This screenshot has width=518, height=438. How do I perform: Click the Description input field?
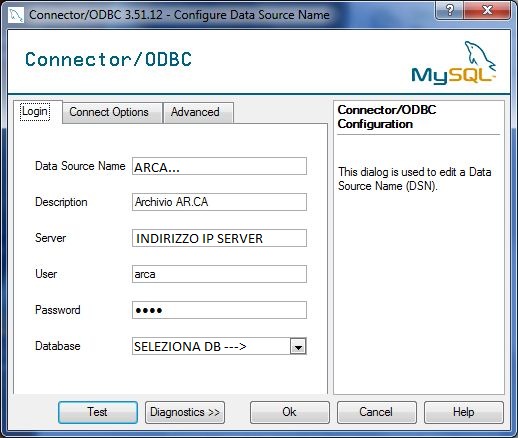coord(219,202)
